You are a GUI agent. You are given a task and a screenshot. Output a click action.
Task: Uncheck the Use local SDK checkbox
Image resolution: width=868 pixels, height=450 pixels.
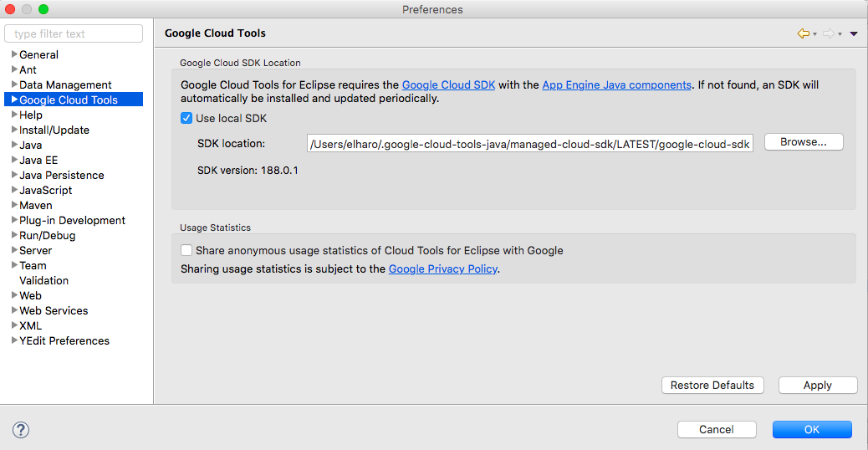tap(186, 118)
